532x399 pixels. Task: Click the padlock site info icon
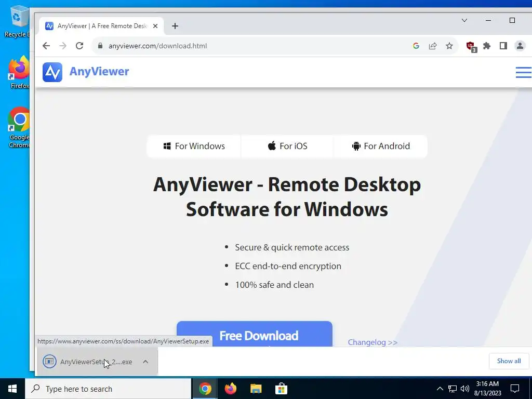point(100,46)
